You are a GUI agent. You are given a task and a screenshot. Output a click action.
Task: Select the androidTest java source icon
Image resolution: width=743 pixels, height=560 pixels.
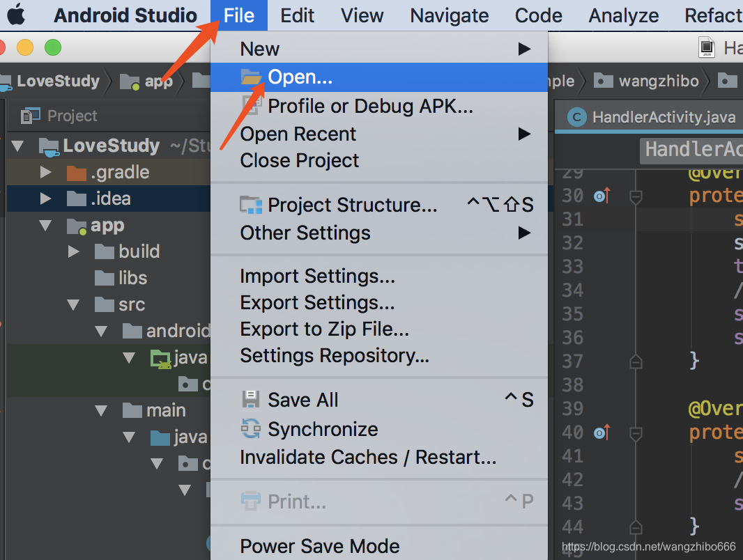point(160,359)
